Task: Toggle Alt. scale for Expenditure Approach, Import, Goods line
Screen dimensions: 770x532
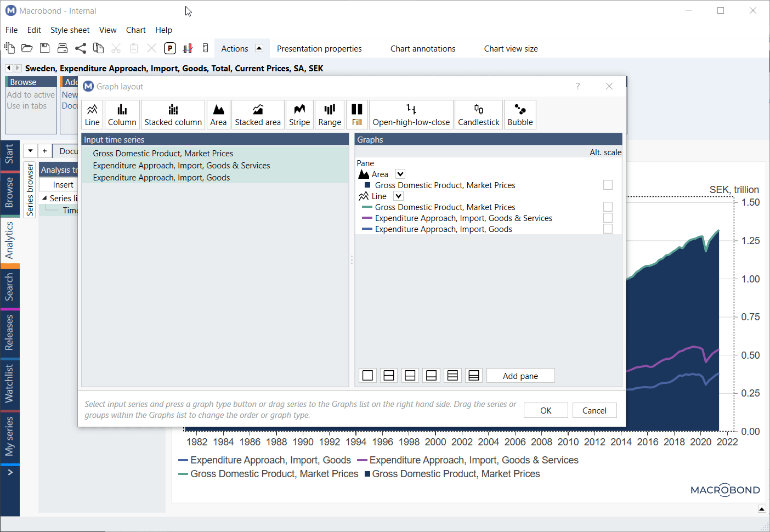Action: tap(608, 229)
